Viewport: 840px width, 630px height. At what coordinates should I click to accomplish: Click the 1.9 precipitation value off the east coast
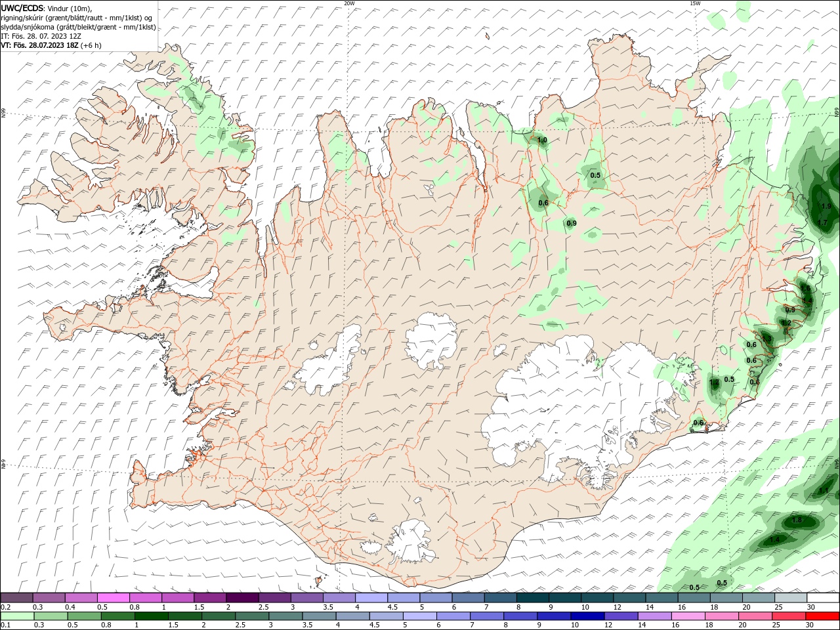click(826, 206)
